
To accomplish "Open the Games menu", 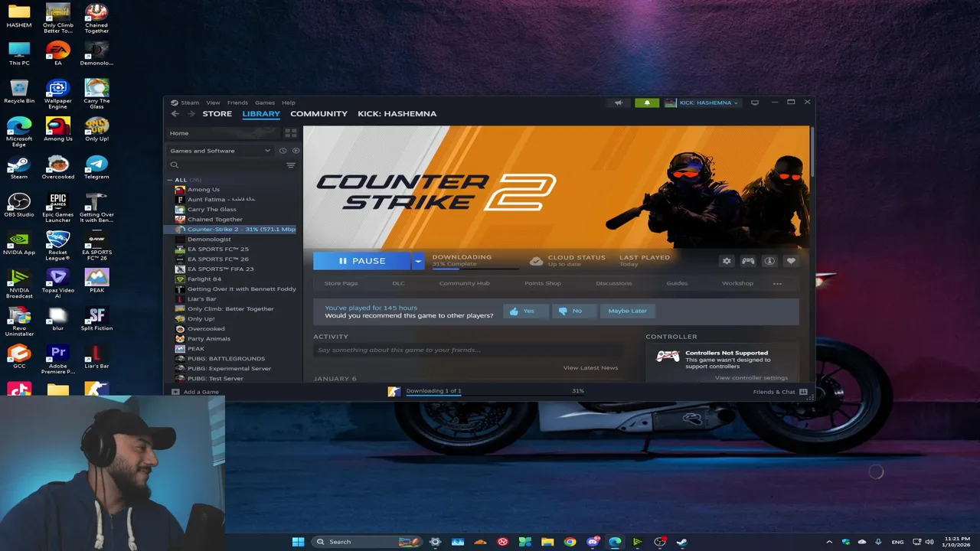I will click(x=265, y=103).
